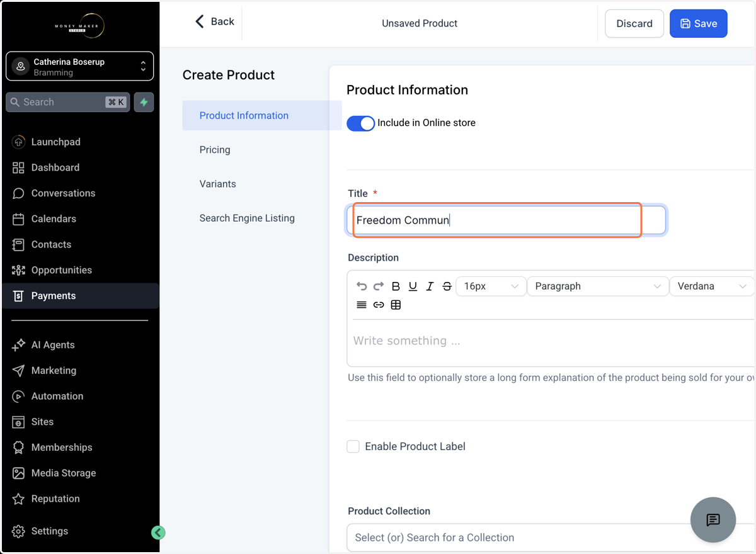Open the Product Collection select dropdown
Screen dimensions: 756x554
tap(551, 538)
